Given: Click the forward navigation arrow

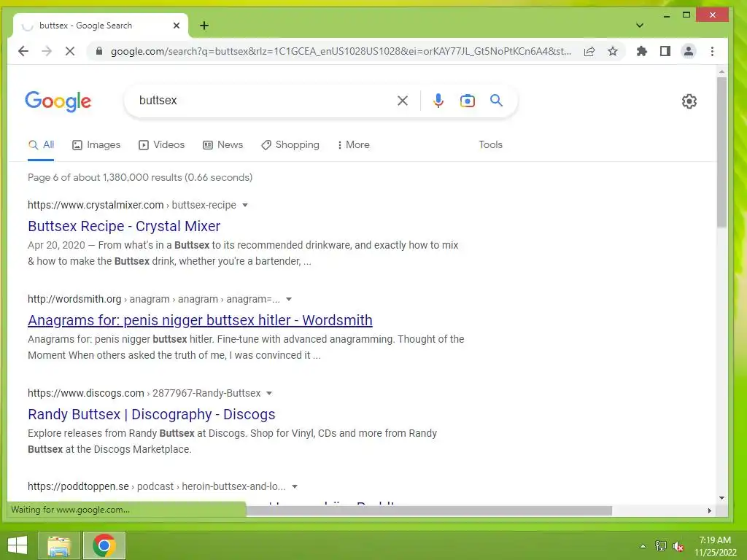Looking at the screenshot, I should point(46,51).
